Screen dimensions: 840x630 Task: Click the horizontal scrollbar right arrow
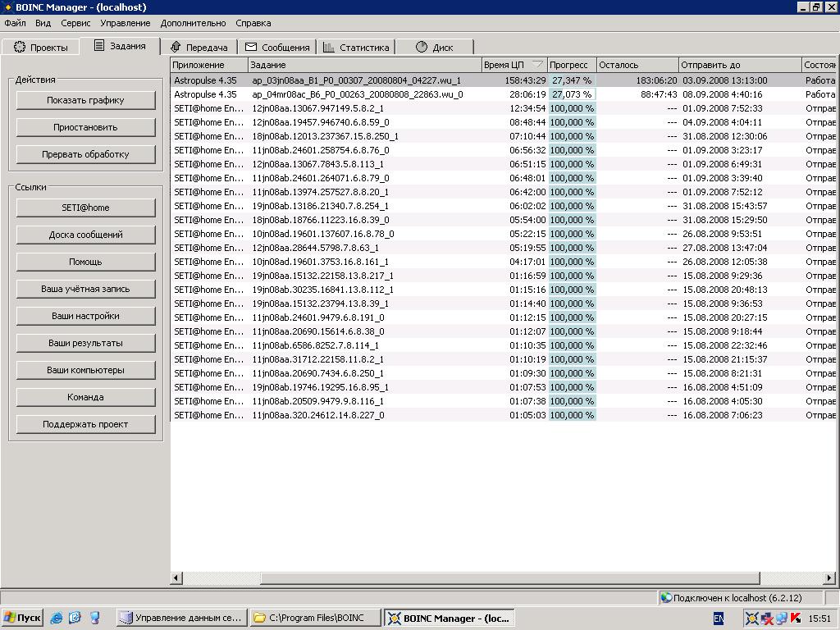pyautogui.click(x=831, y=578)
